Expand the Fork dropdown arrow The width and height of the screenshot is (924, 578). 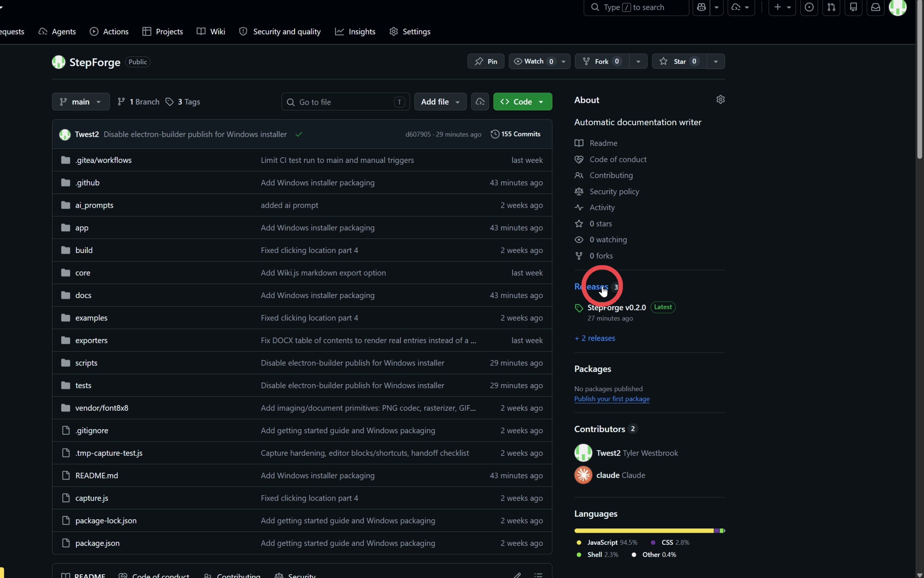[638, 61]
